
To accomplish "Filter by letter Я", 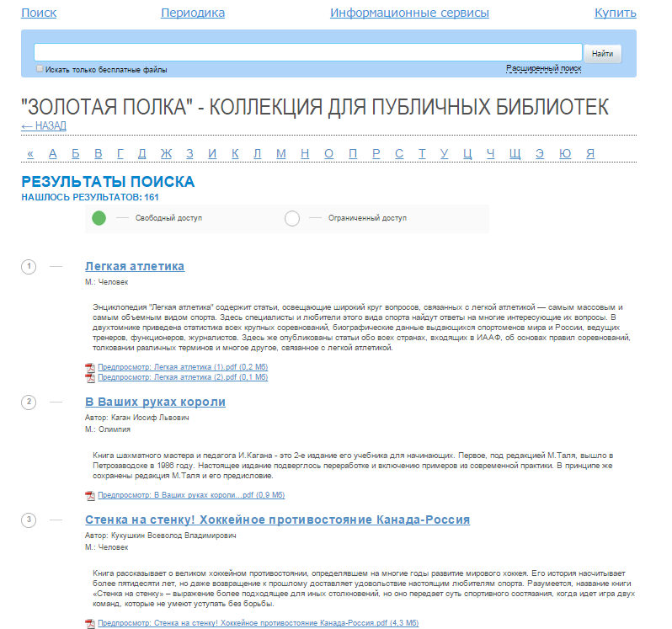I will 590,153.
